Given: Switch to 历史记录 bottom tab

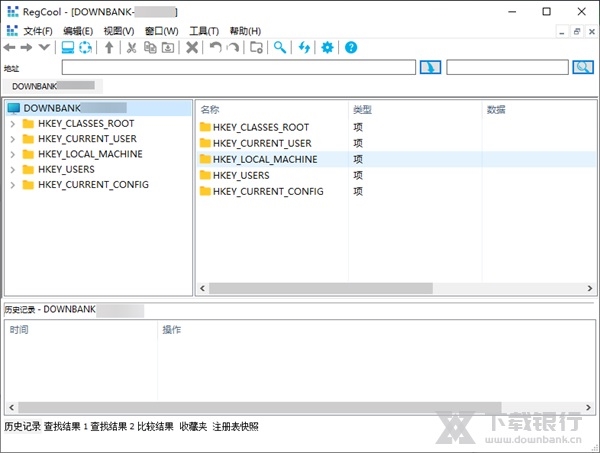Looking at the screenshot, I should pos(23,426).
